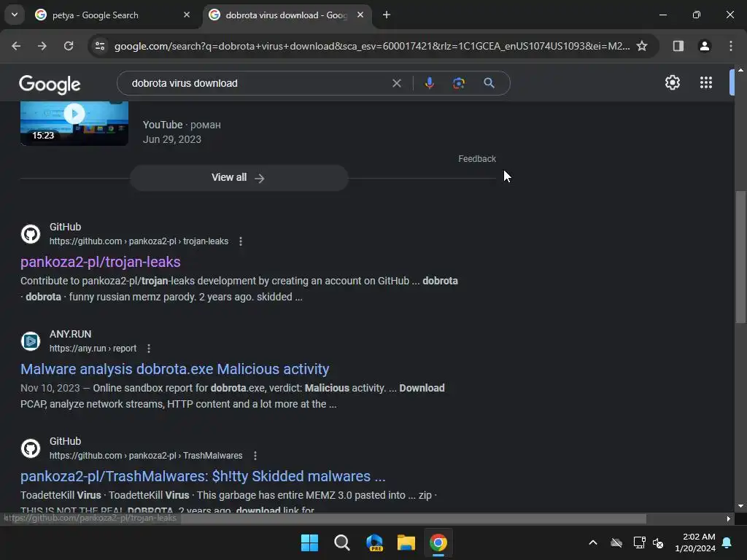Viewport: 747px width, 560px height.
Task: Play the 15:23 YouTube video thumbnail
Action: [74, 122]
